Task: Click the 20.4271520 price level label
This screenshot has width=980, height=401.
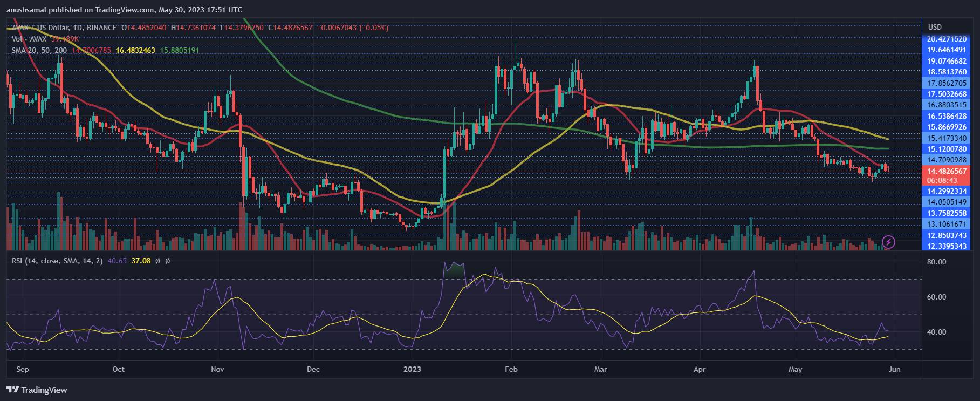Action: (947, 39)
